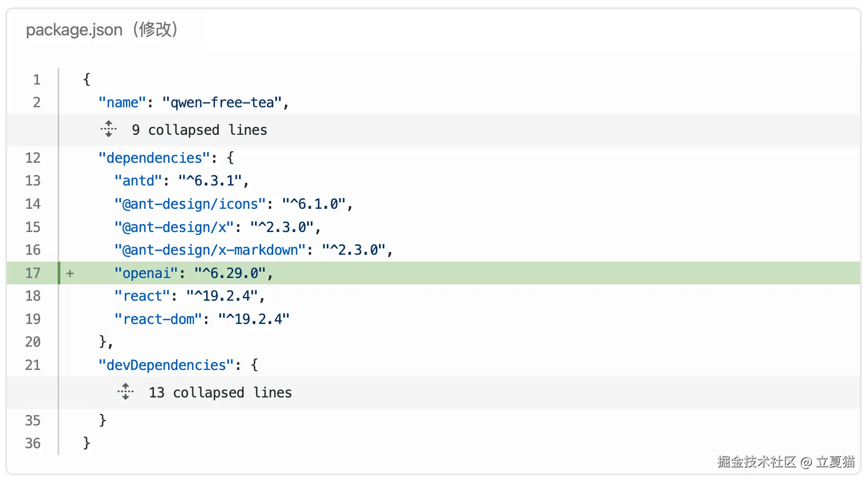This screenshot has height=482, width=868.
Task: Click the "dependencies" key
Action: click(154, 158)
